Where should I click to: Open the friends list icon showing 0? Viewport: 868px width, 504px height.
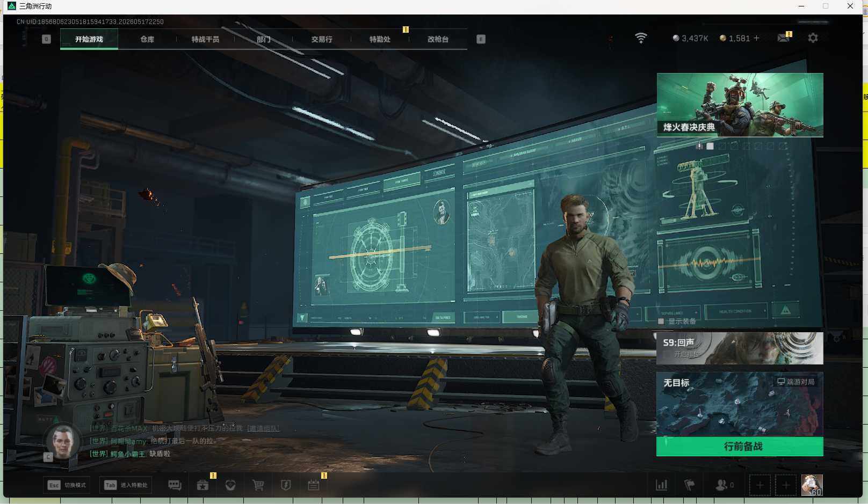coord(725,485)
